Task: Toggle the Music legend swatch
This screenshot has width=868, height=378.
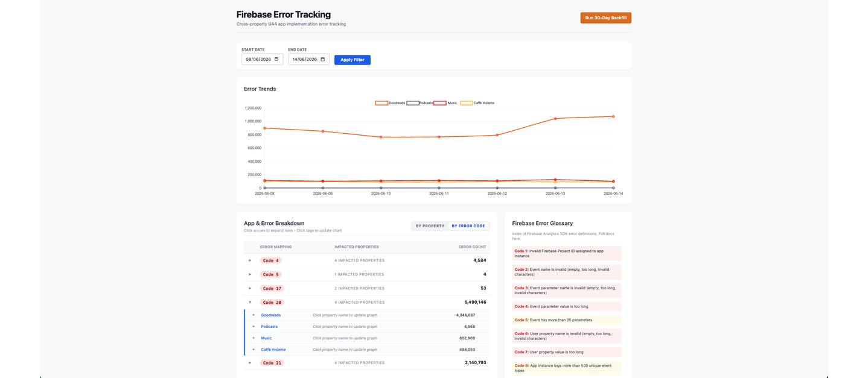Action: [440, 103]
